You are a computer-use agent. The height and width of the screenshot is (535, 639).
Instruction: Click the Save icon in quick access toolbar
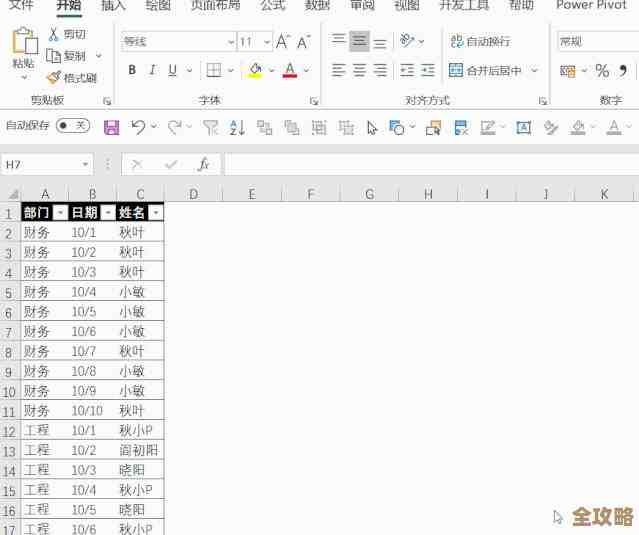coord(111,127)
